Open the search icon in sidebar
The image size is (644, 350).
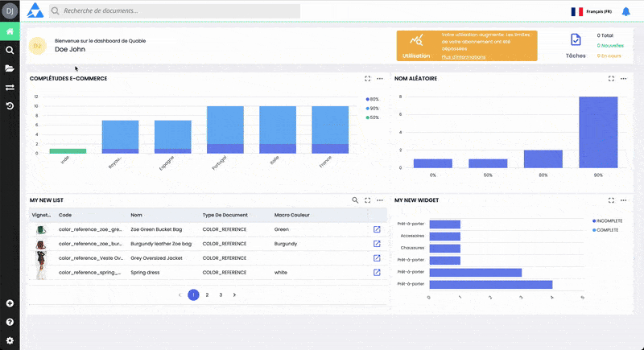pyautogui.click(x=10, y=50)
